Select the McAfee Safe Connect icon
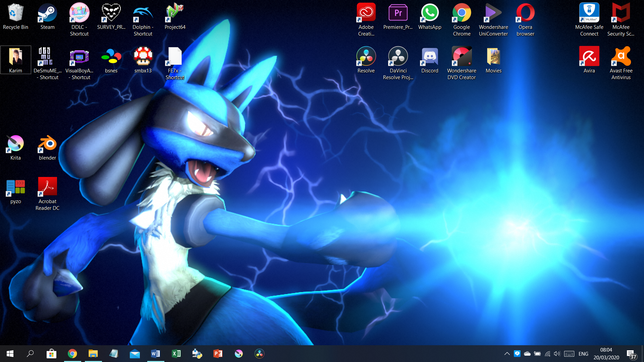The height and width of the screenshot is (362, 644). click(589, 19)
